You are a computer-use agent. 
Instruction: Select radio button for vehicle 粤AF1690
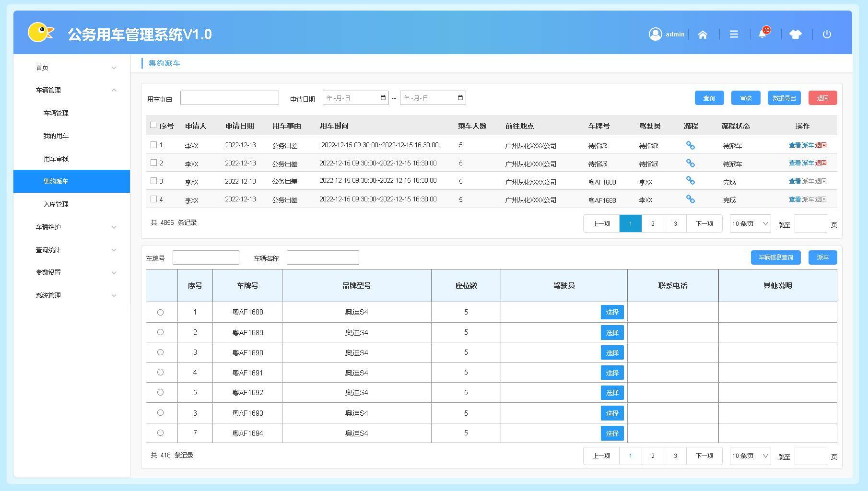(x=161, y=352)
